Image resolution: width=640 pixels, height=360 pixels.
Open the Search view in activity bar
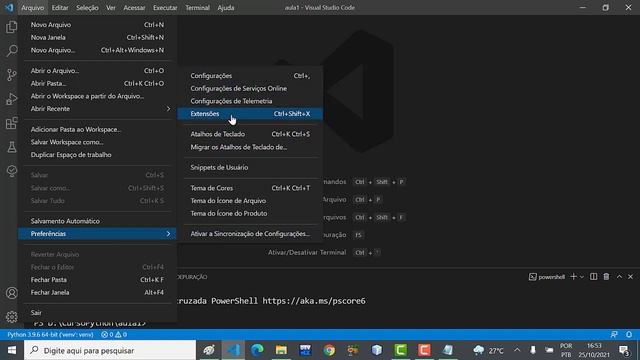tap(11, 51)
